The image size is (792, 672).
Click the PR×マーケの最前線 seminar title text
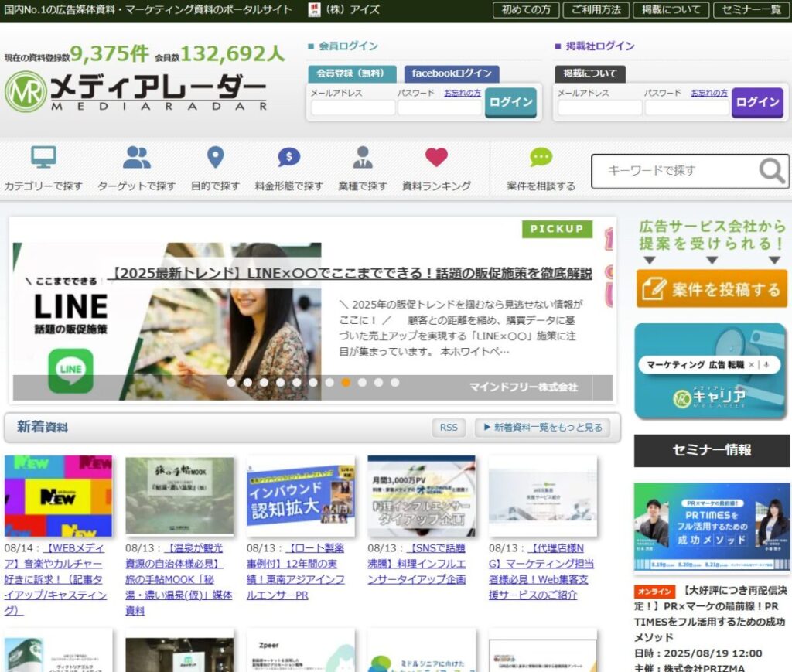tap(710, 614)
